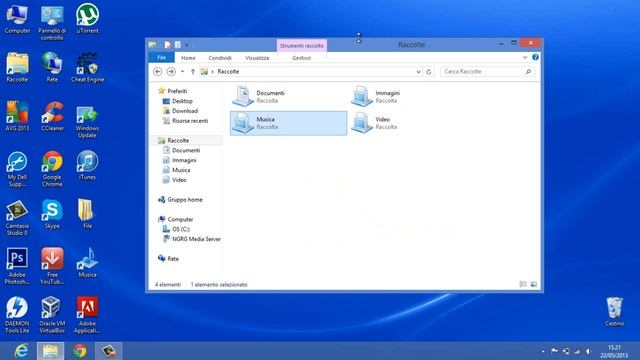Screen dimensions: 640x360
Task: Click the Forward arrow in Explorer
Action: coord(171,71)
